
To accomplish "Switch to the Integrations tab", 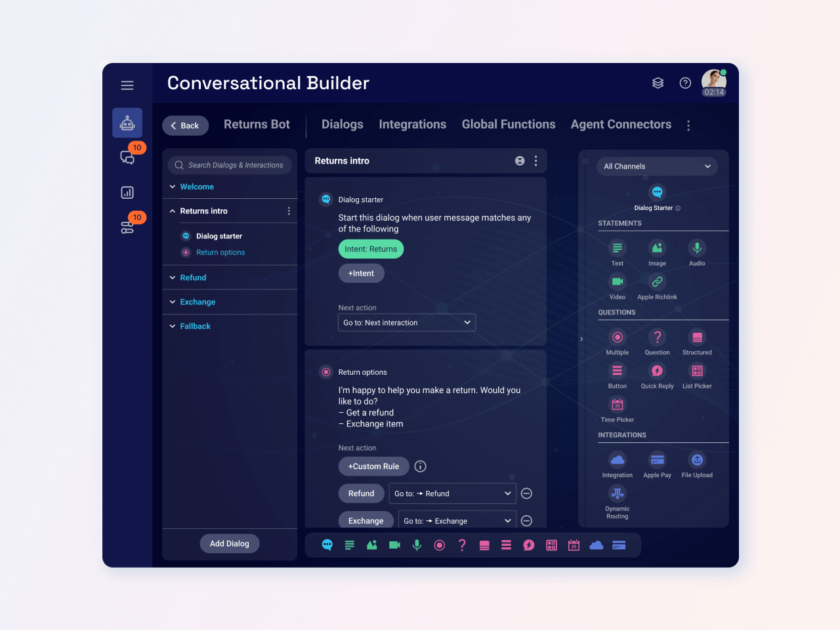I will click(413, 125).
